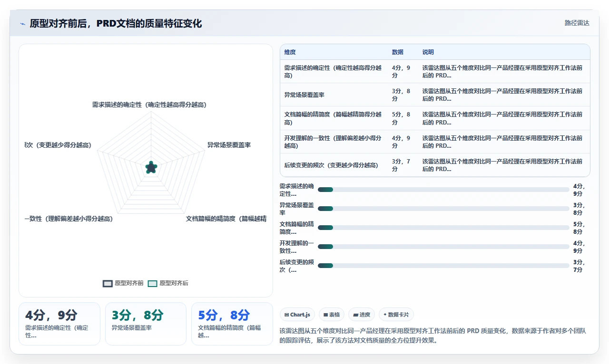Click the progress bar for 开发理解的一致性
The width and height of the screenshot is (609, 364).
coord(443,247)
